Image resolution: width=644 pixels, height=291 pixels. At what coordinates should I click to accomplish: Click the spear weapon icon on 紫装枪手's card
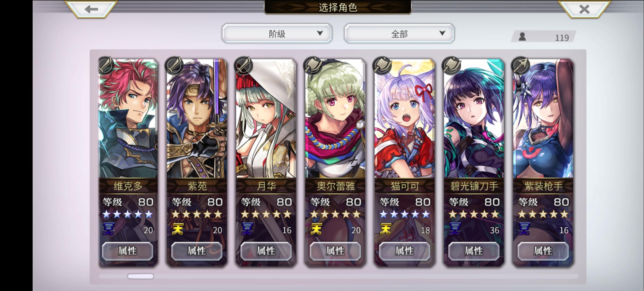521,65
